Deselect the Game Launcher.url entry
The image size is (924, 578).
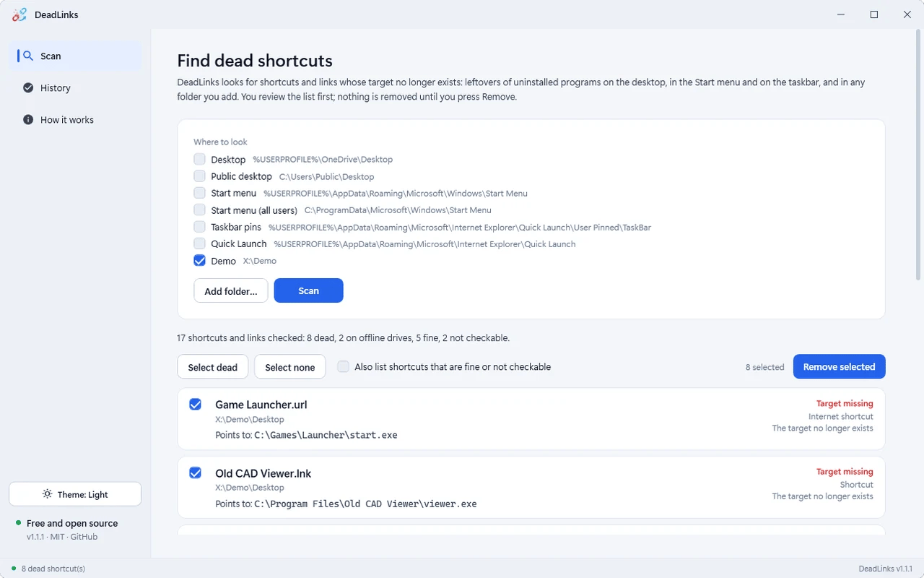[x=195, y=404]
